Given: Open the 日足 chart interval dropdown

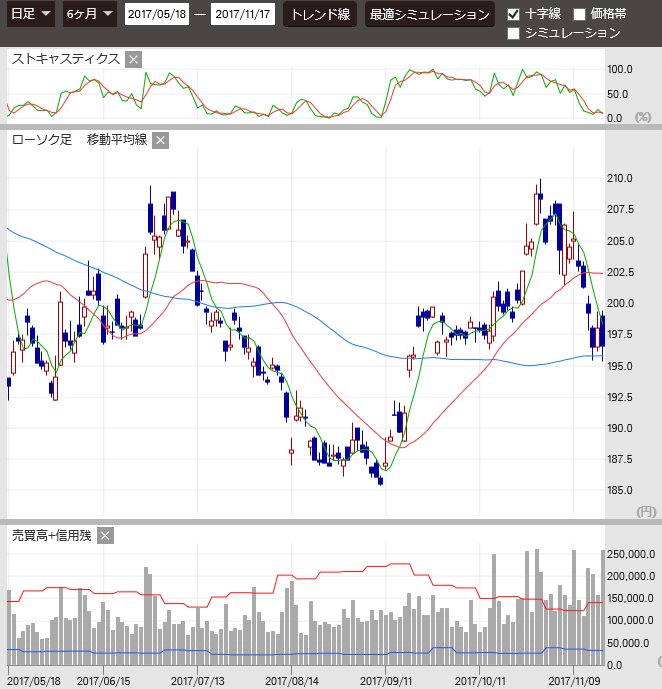Looking at the screenshot, I should (30, 15).
